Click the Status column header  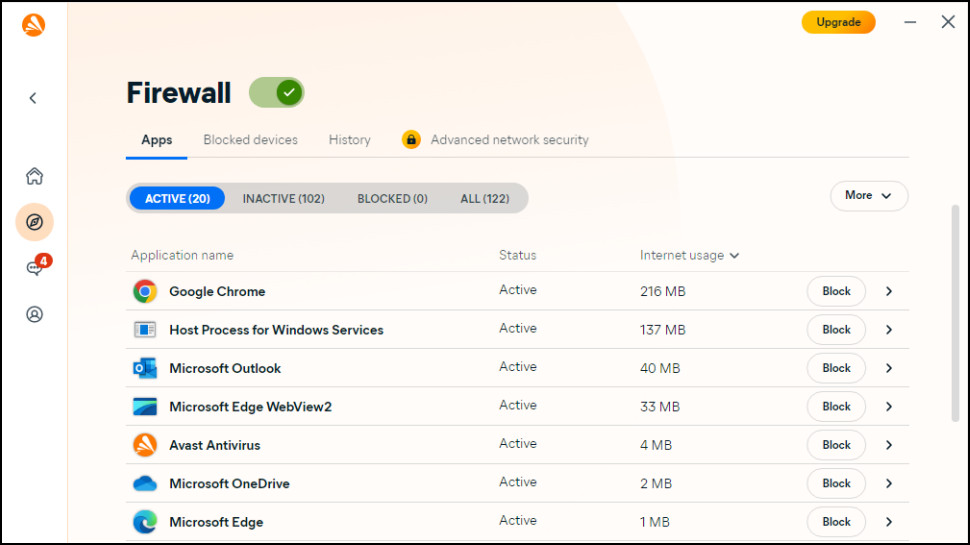[x=518, y=255]
